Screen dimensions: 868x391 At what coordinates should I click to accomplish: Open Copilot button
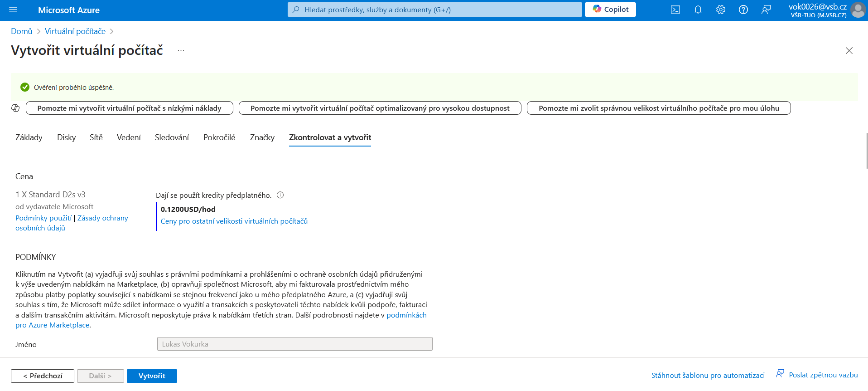pos(610,10)
